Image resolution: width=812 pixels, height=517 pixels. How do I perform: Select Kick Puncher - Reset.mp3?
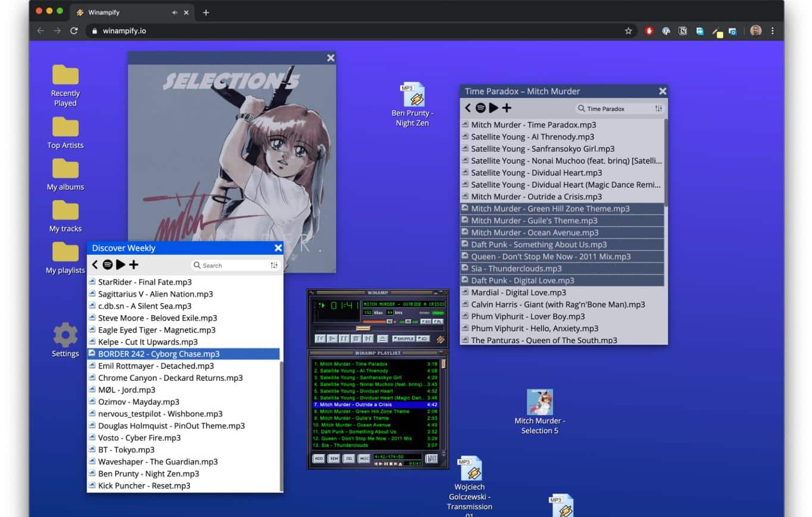[183, 485]
